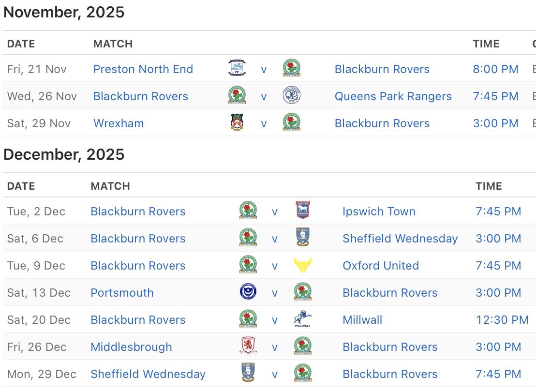Click the Preston North End club crest

click(x=237, y=69)
